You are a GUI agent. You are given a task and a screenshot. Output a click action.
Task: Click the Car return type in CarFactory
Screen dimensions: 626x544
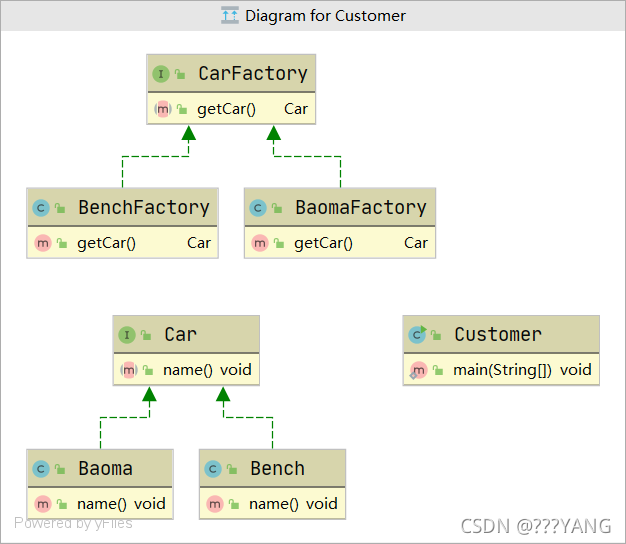pyautogui.click(x=296, y=109)
